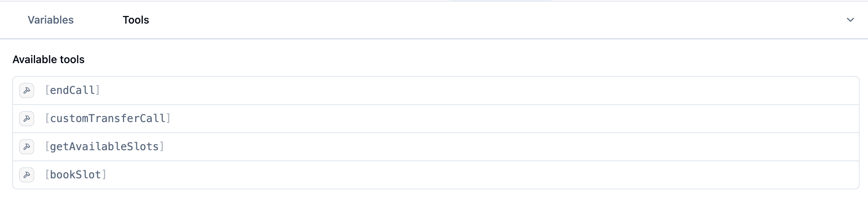The height and width of the screenshot is (200, 868).
Task: Click the wrench icon beside customTransferCall
Action: pos(27,119)
